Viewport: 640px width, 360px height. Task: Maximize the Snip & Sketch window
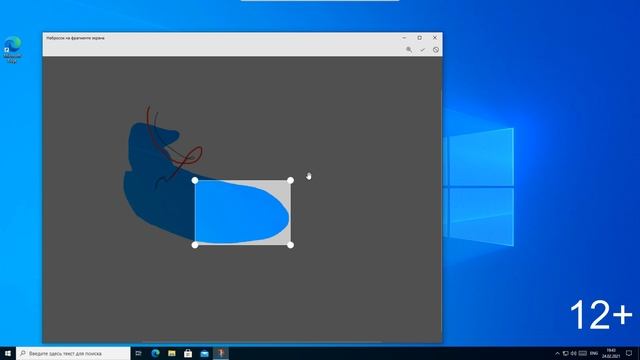point(420,38)
